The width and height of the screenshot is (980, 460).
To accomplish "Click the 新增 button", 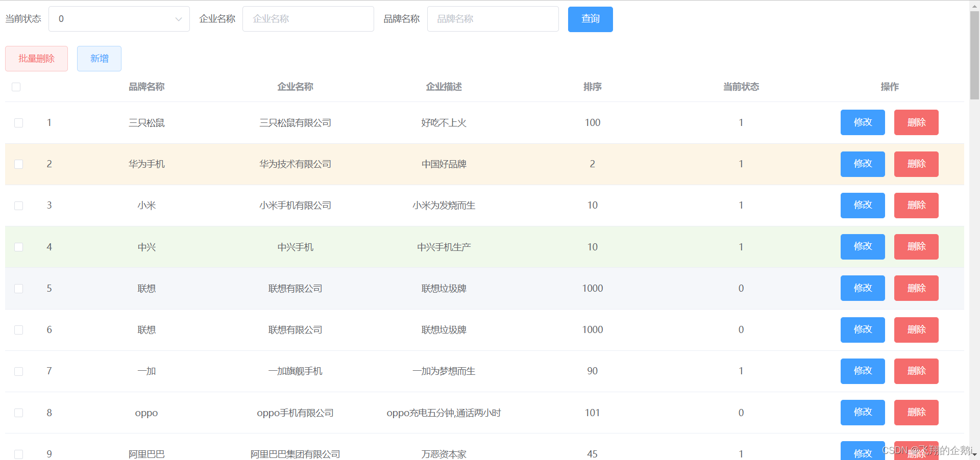I will 99,59.
